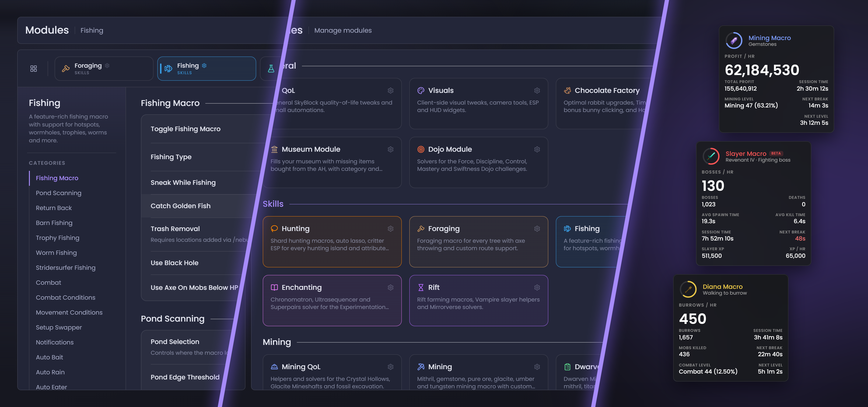Click the Enchanting book icon
Screen dimensions: 868x407
coord(274,287)
